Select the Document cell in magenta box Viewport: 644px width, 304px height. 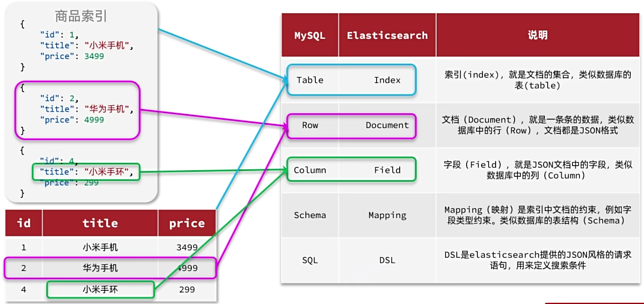pyautogui.click(x=387, y=125)
